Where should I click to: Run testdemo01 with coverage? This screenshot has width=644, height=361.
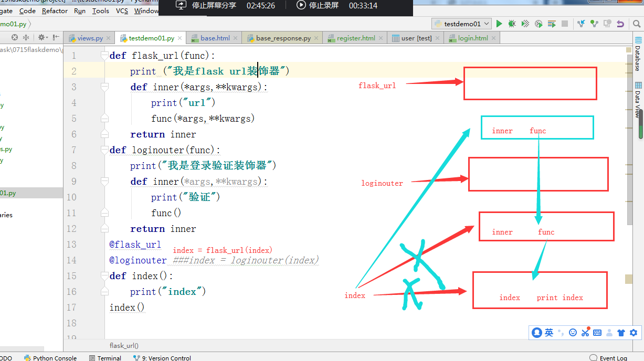(525, 24)
